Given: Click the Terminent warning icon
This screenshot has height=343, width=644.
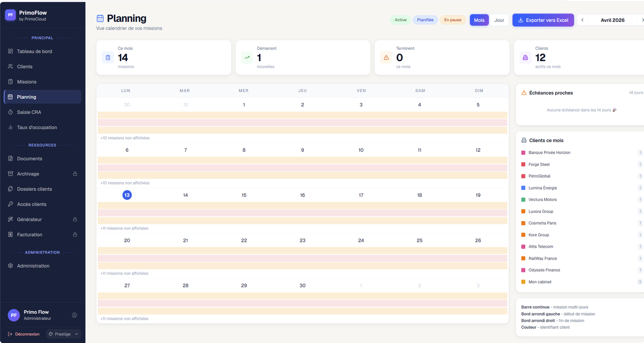Looking at the screenshot, I should click(x=386, y=57).
